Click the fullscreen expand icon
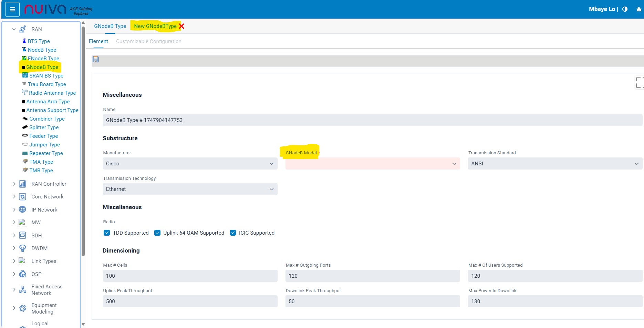The width and height of the screenshot is (644, 328). tap(639, 83)
